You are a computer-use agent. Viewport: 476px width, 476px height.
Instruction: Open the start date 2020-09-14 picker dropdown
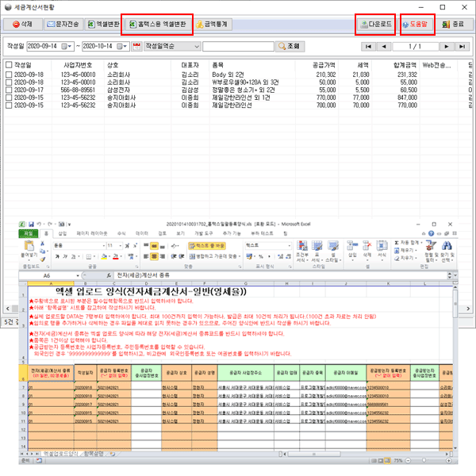point(67,47)
